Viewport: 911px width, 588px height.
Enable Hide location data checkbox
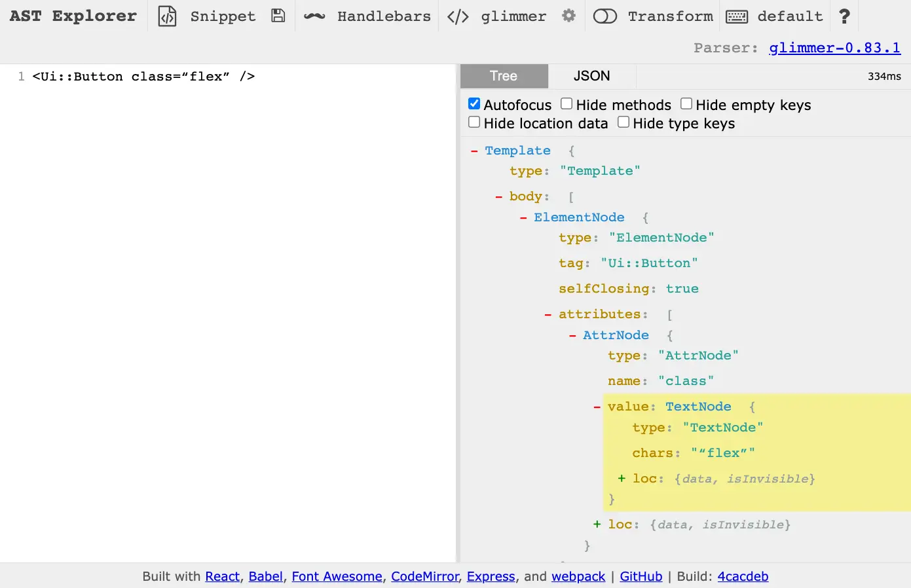[x=475, y=122]
